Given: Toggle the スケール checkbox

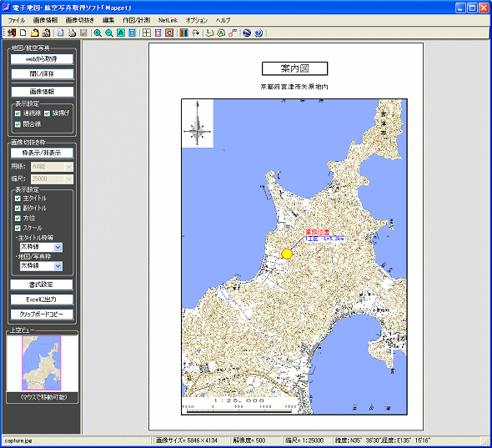Looking at the screenshot, I should click(18, 228).
